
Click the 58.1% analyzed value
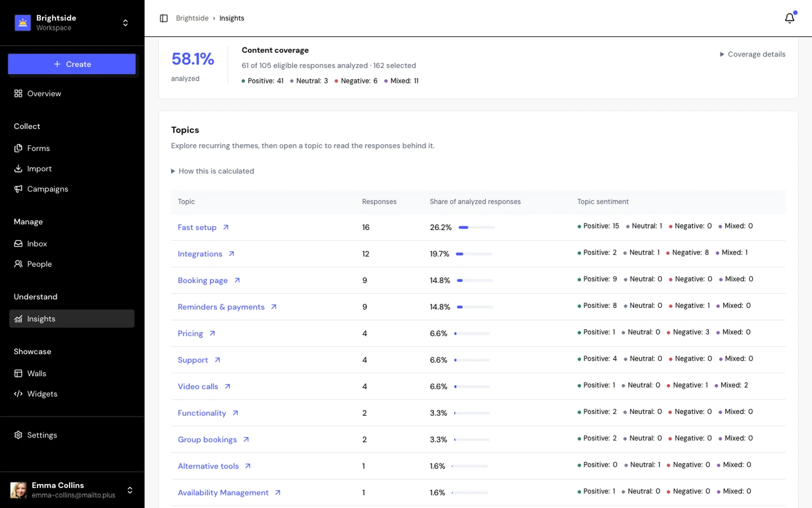192,59
